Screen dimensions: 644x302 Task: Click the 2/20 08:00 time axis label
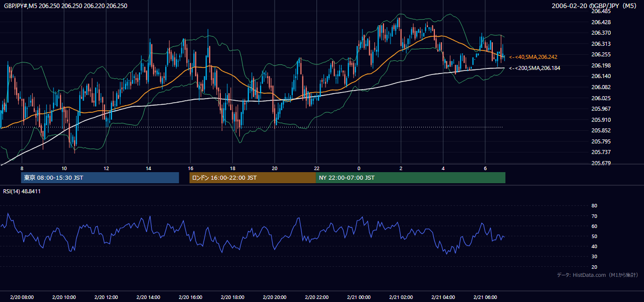(22, 297)
